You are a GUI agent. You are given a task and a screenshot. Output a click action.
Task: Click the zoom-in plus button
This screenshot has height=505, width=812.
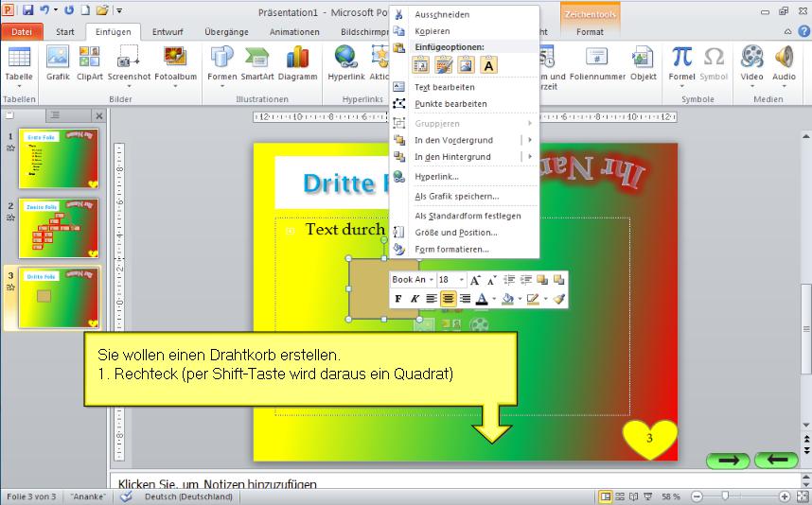pyautogui.click(x=785, y=496)
